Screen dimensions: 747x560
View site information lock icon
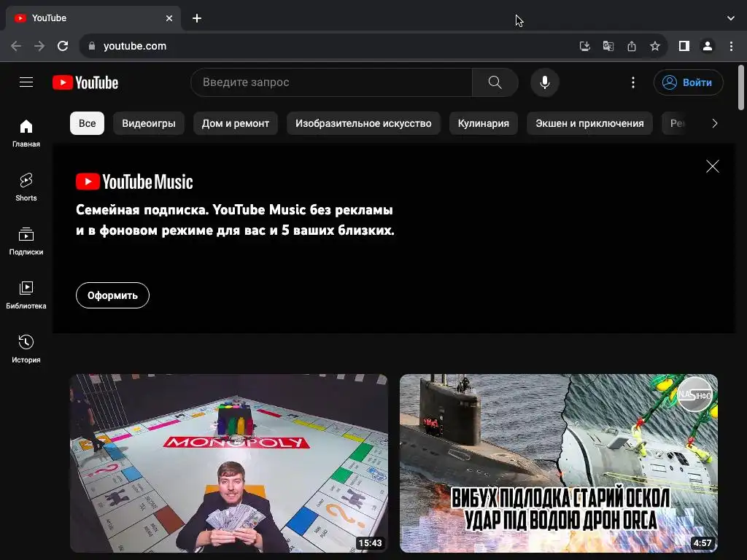point(92,46)
